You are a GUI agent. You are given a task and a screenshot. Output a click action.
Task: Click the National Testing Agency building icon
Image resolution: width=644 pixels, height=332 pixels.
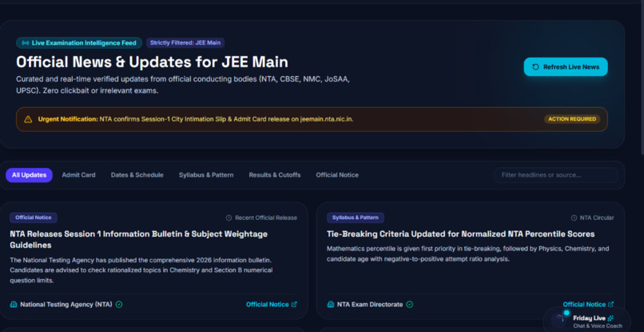[x=14, y=305]
